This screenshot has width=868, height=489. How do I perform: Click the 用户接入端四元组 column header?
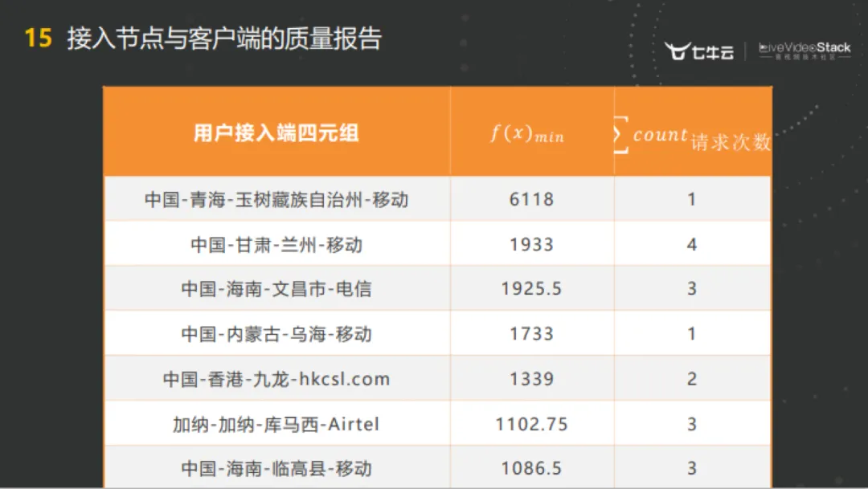click(276, 133)
